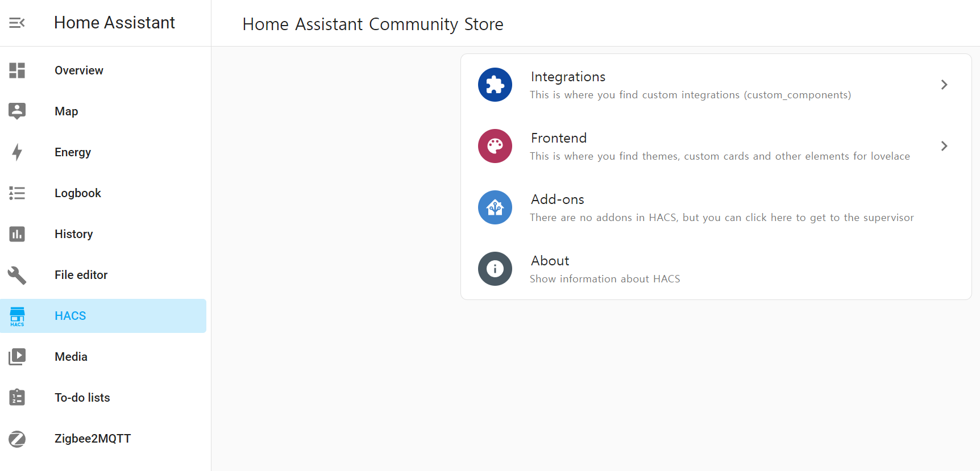Open the About section title
980x471 pixels.
[x=550, y=261]
